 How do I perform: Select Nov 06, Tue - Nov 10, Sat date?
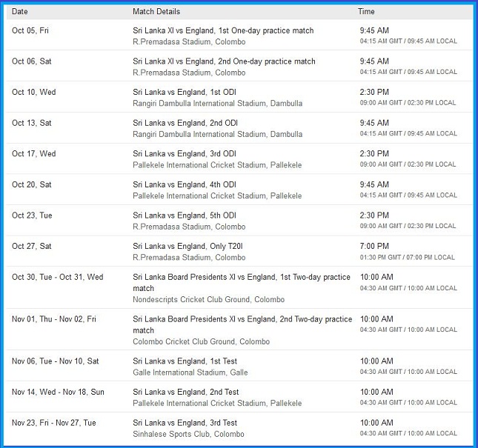pos(56,361)
